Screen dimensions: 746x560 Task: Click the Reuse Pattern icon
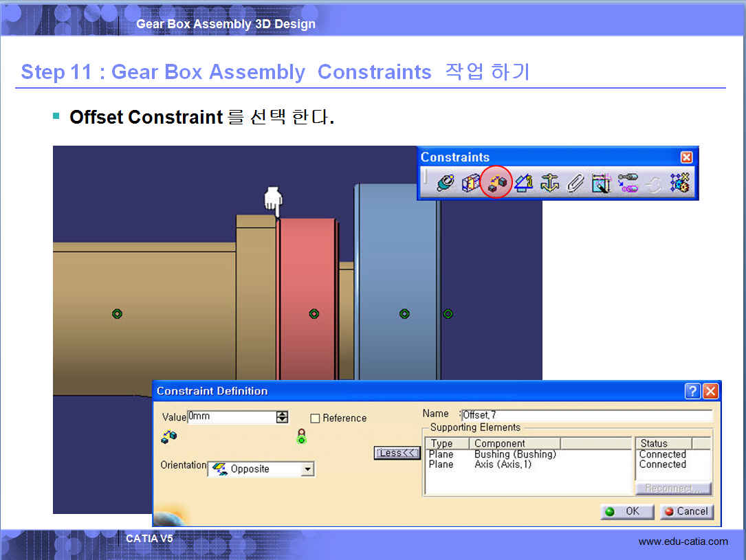pos(680,183)
